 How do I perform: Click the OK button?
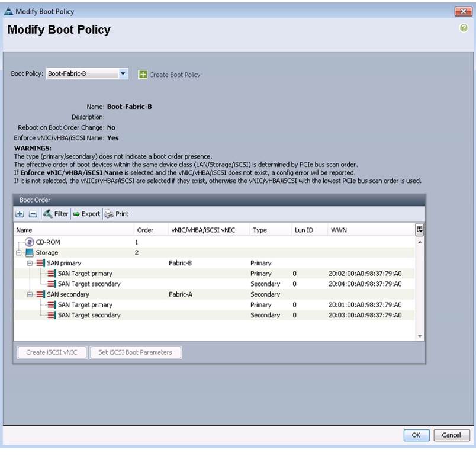pos(416,435)
